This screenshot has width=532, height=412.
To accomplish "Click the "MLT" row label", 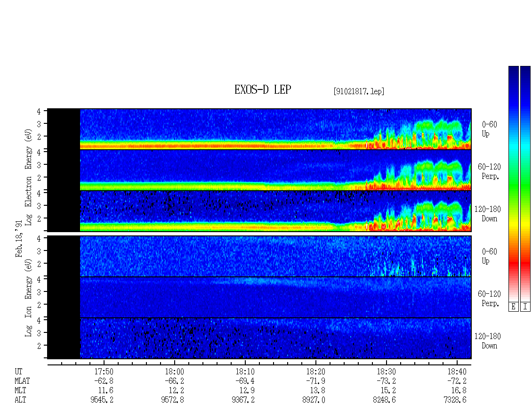I will pyautogui.click(x=20, y=391).
